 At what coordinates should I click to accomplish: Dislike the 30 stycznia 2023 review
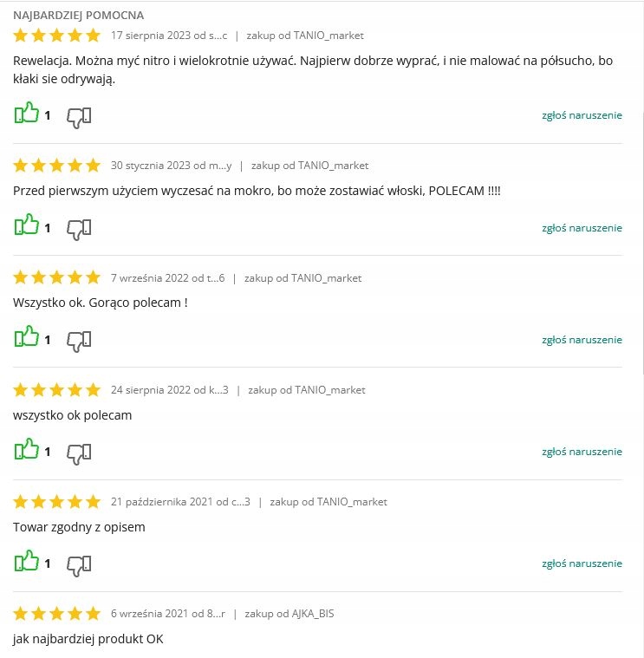tap(79, 229)
